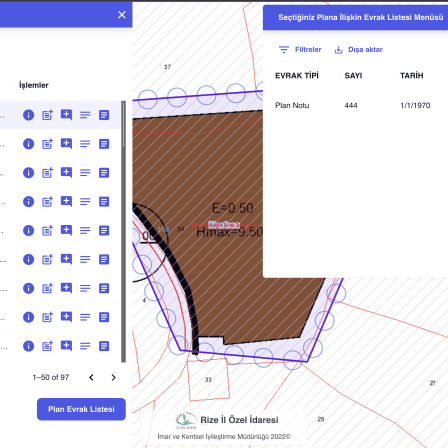Click the vertical scrollbar of the list
Screen dimensions: 448x448
[x=124, y=232]
